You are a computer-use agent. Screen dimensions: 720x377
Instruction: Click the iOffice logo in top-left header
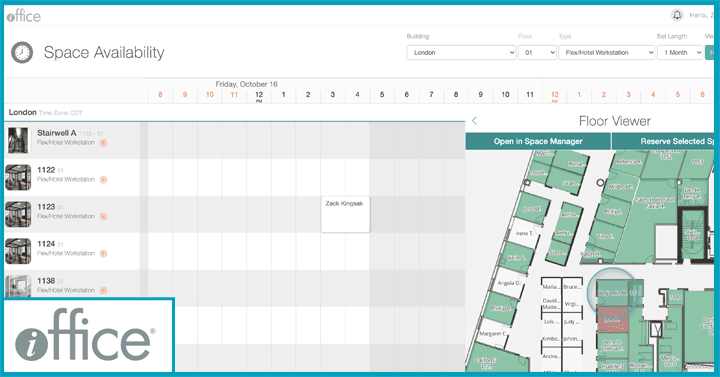(24, 17)
